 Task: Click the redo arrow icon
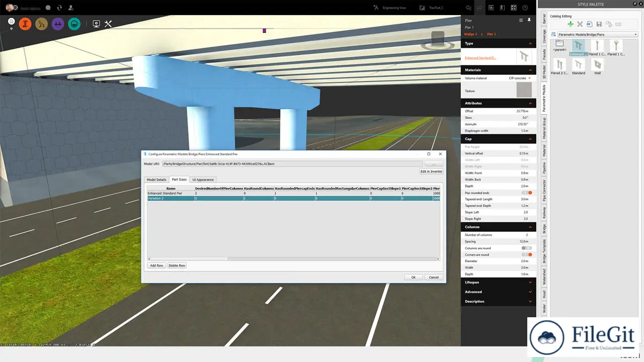tap(479, 8)
